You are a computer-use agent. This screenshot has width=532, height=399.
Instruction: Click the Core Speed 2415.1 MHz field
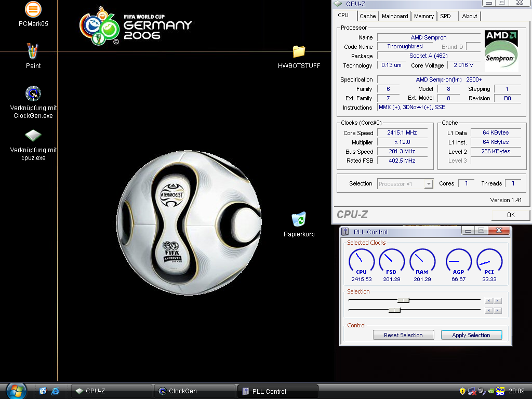(x=402, y=132)
